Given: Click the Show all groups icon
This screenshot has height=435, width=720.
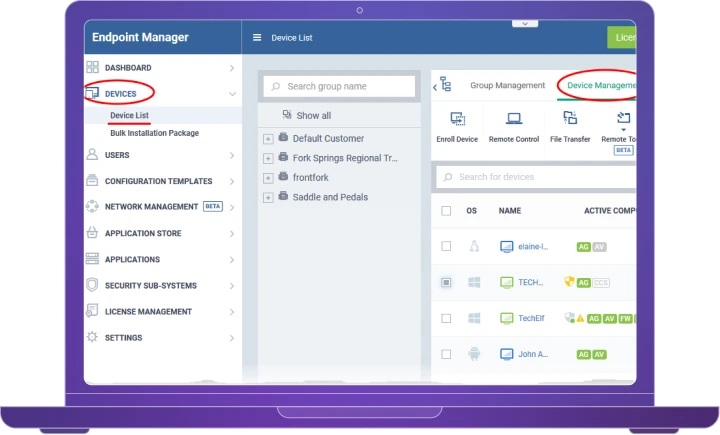Looking at the screenshot, I should [x=287, y=116].
